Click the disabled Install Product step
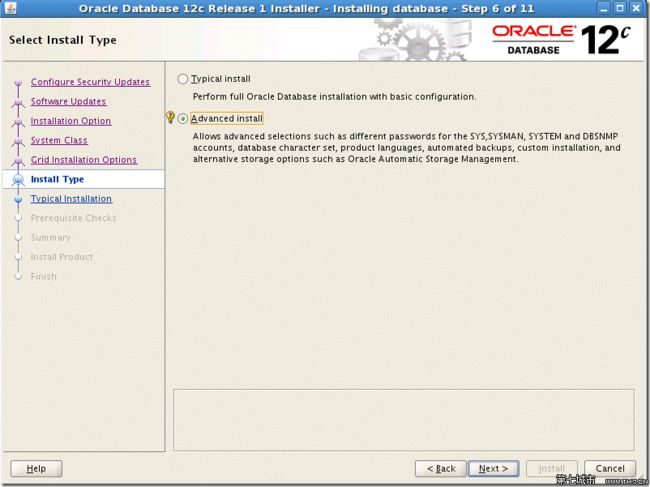The height and width of the screenshot is (487, 650). coord(62,257)
